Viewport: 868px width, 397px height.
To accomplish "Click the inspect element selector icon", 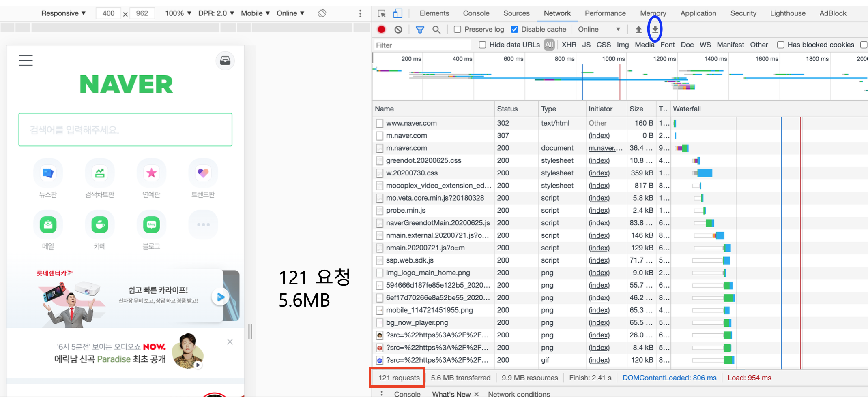I will pos(382,13).
